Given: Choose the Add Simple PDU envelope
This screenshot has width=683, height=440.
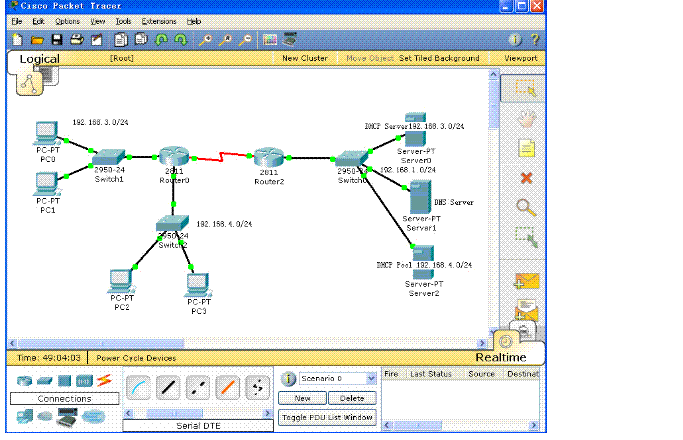Looking at the screenshot, I should pyautogui.click(x=527, y=281).
